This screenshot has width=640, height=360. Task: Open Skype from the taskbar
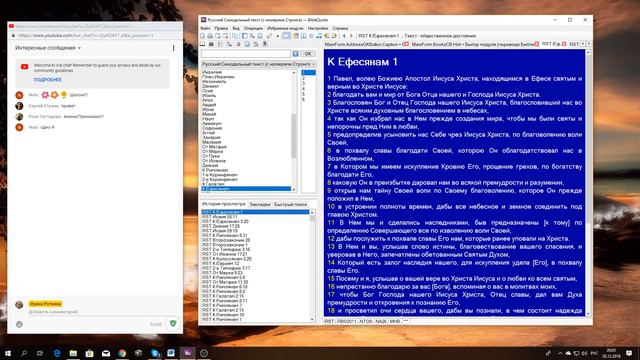coord(155,353)
